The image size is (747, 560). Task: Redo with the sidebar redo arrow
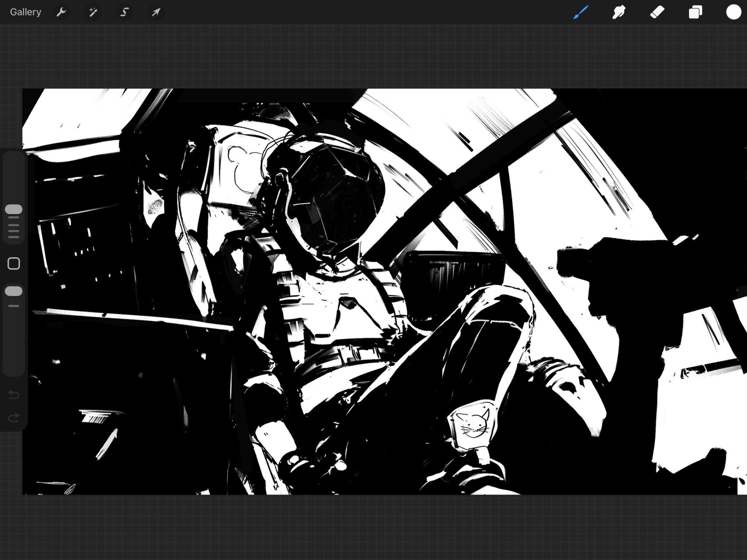(x=14, y=418)
